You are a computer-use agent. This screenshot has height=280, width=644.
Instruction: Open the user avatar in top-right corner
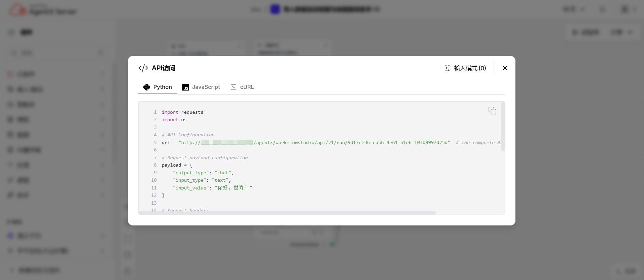(x=624, y=9)
